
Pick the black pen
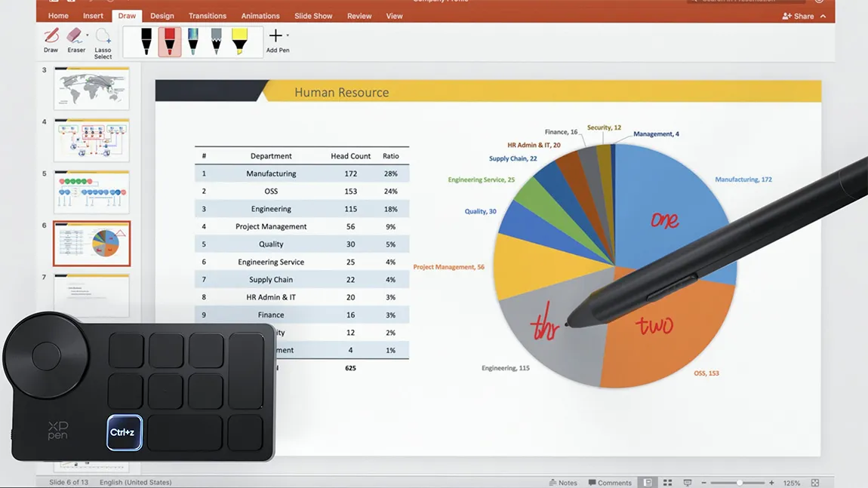tap(146, 41)
